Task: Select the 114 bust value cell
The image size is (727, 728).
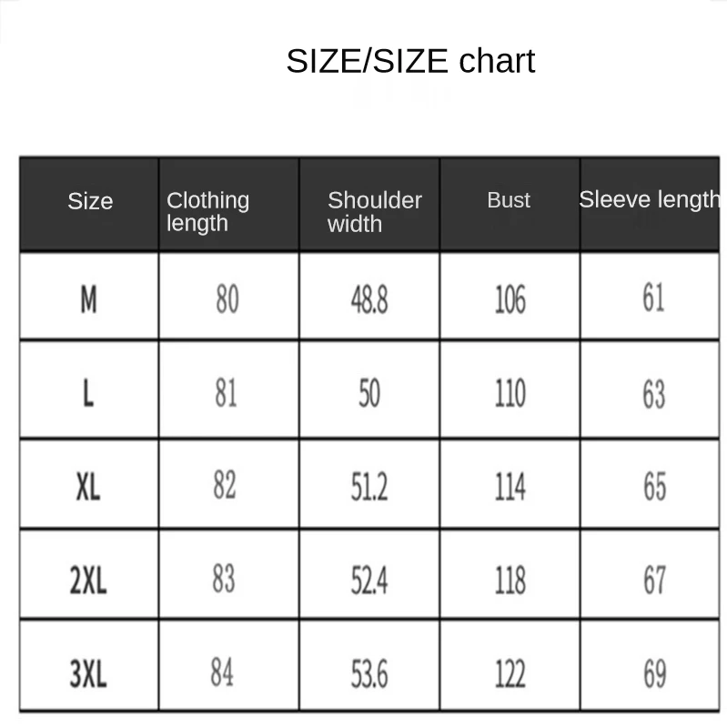Action: 510,488
